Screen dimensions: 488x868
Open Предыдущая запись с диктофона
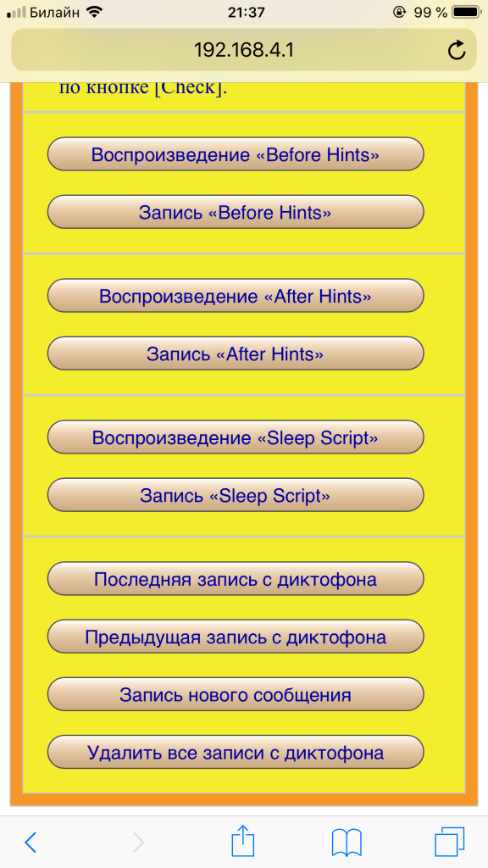[236, 637]
